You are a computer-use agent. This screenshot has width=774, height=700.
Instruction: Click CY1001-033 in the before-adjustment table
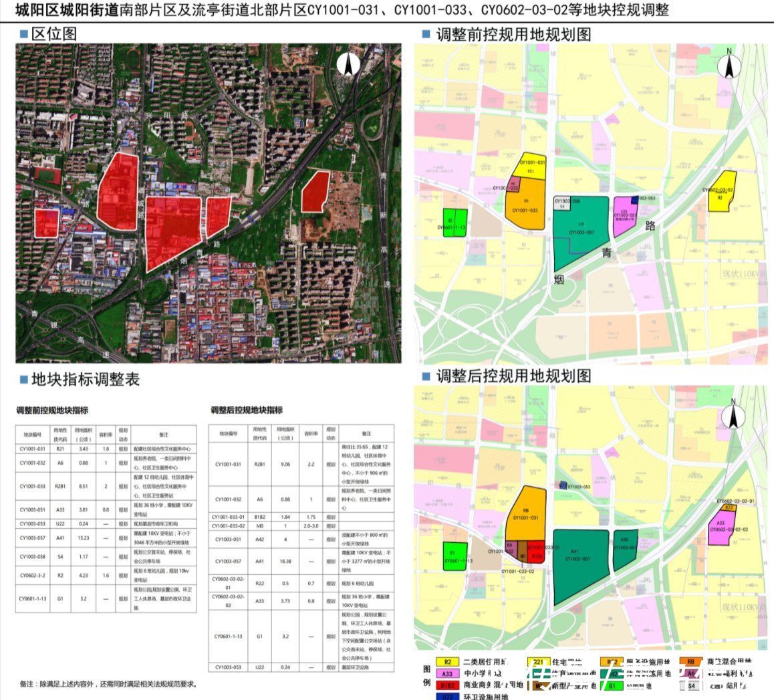click(x=33, y=486)
